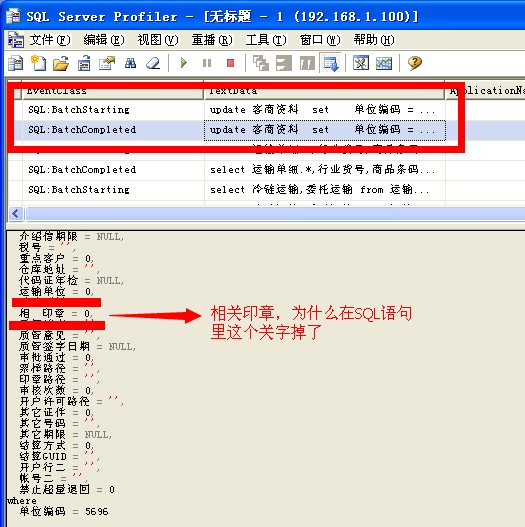Viewport: 525px width, 527px height.
Task: Launch the Performance Monitor icon
Action: point(384,63)
